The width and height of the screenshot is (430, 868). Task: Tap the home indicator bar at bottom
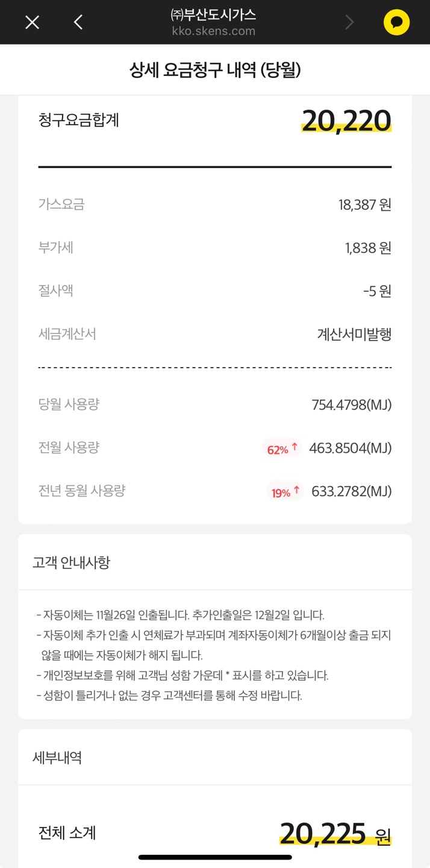215,857
